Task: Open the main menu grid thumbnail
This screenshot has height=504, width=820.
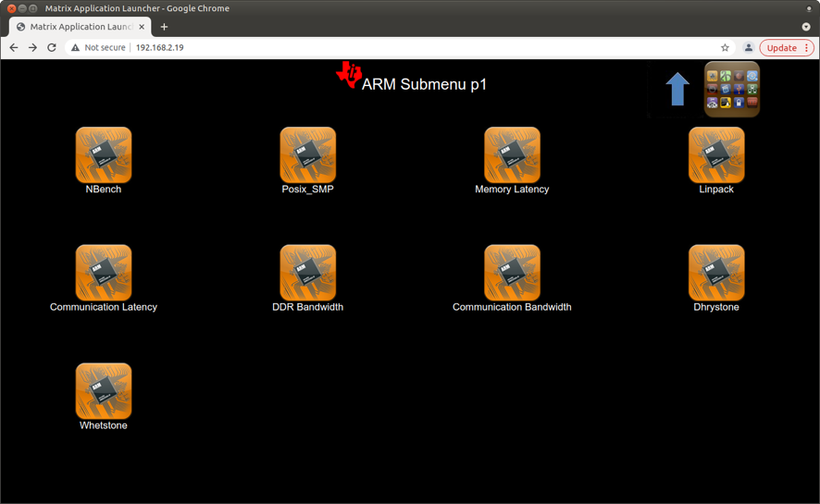Action: point(732,90)
